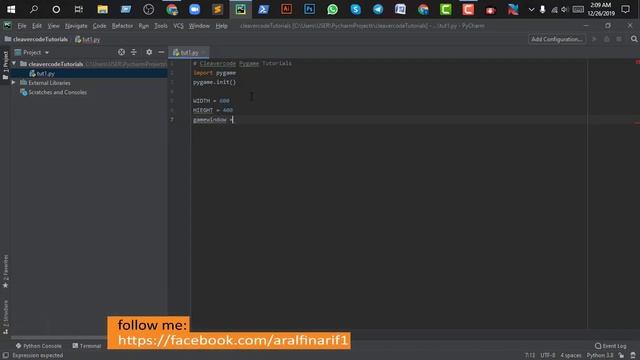The width and height of the screenshot is (640, 360).
Task: Click the microphone tray icon
Action: [542, 9]
